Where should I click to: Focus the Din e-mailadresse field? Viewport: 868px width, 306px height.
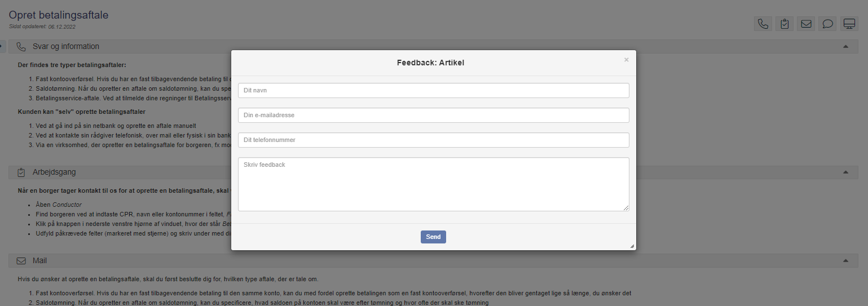(x=433, y=116)
